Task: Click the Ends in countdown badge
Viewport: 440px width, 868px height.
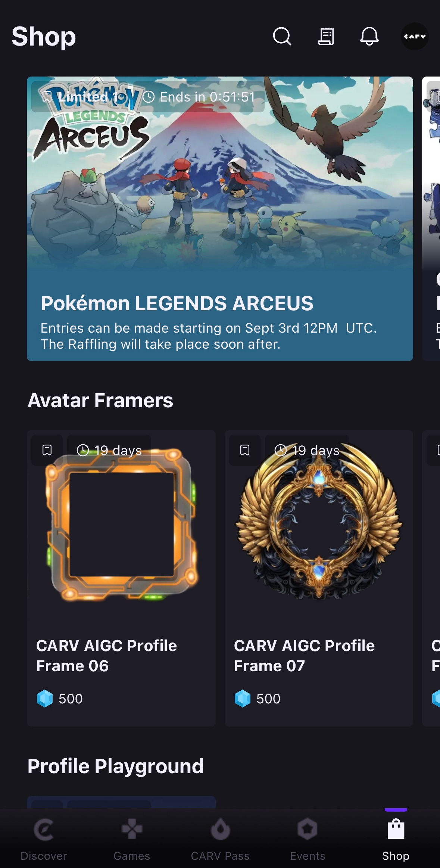Action: pos(199,97)
